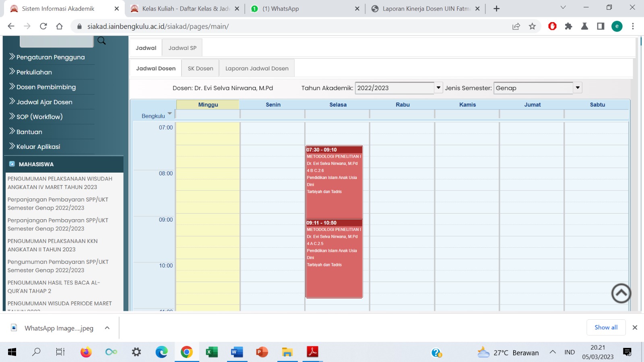Open the new tab plus button
Image resolution: width=644 pixels, height=362 pixels.
click(496, 9)
